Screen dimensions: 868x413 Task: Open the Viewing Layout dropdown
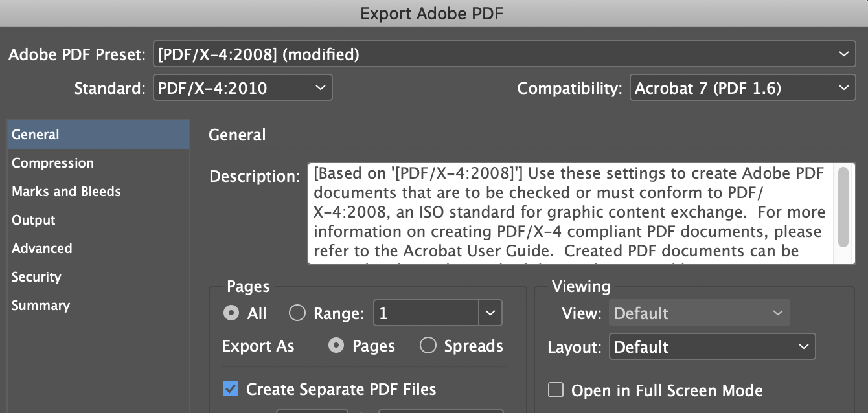pos(712,347)
